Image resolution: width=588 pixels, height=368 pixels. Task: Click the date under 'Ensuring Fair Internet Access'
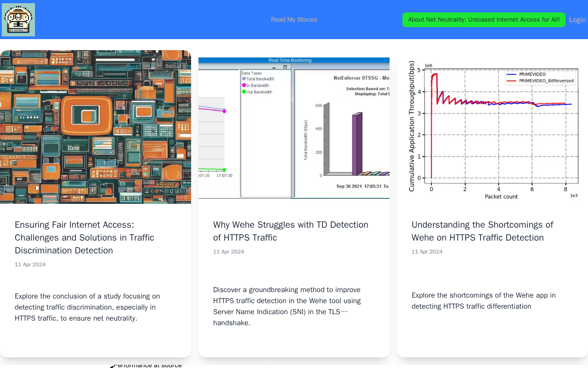click(30, 264)
